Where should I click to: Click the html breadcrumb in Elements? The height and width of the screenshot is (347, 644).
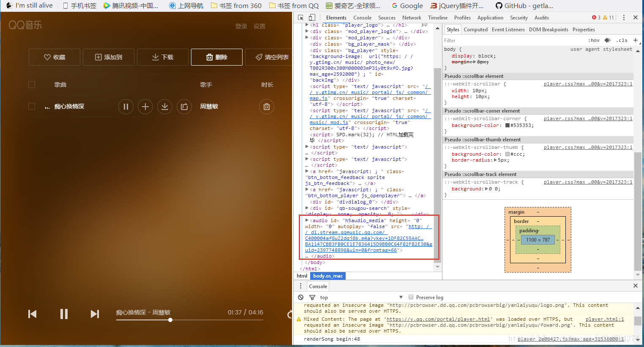302,276
